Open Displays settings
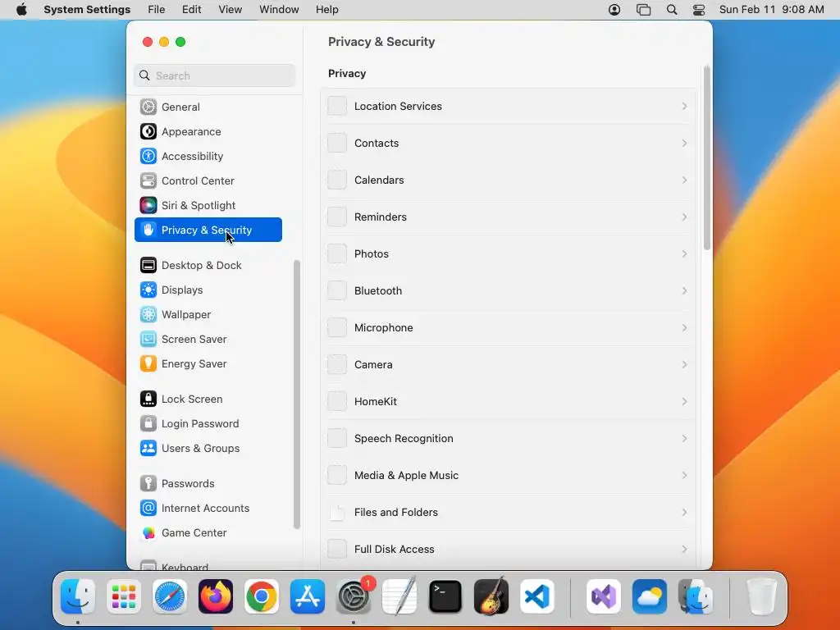Viewport: 840px width, 630px height. coord(208,290)
